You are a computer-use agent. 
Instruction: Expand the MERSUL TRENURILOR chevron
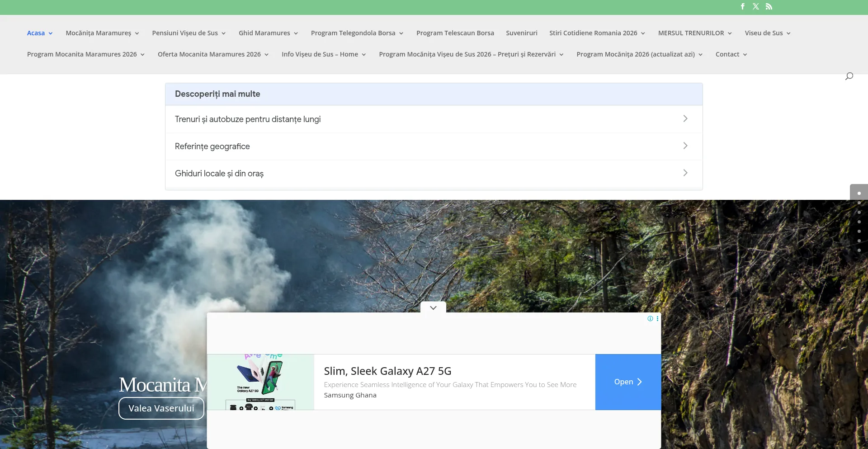730,33
